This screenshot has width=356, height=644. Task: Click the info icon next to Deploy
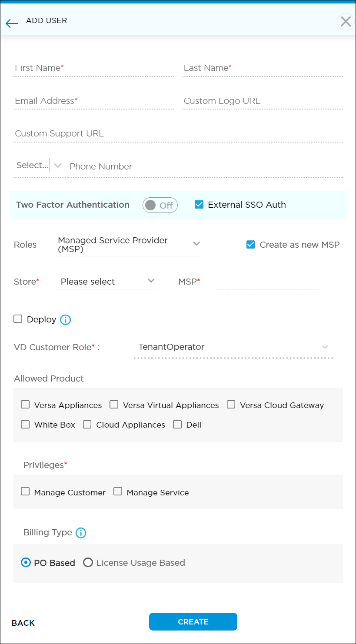(65, 320)
